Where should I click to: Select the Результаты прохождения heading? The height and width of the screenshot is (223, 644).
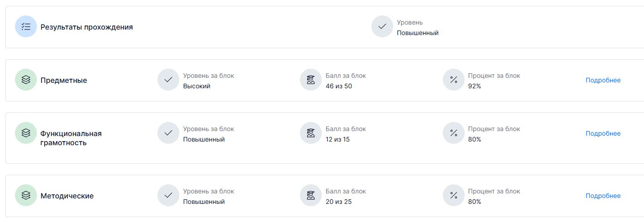pyautogui.click(x=86, y=27)
